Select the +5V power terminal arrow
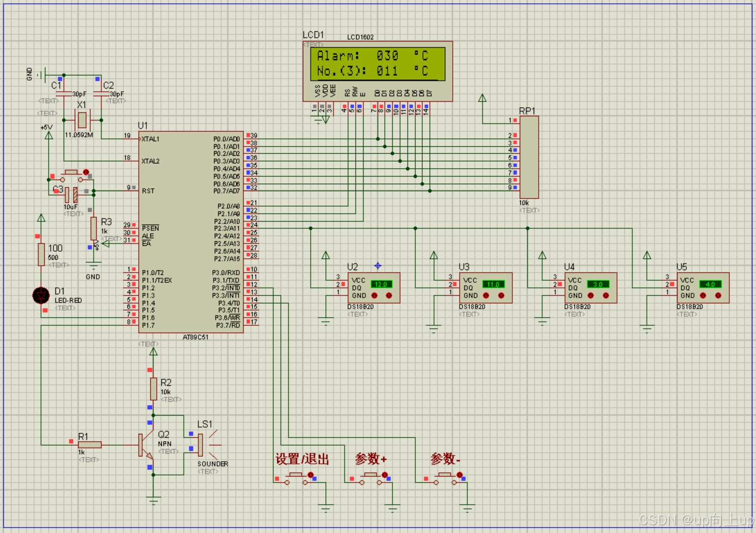 49,135
